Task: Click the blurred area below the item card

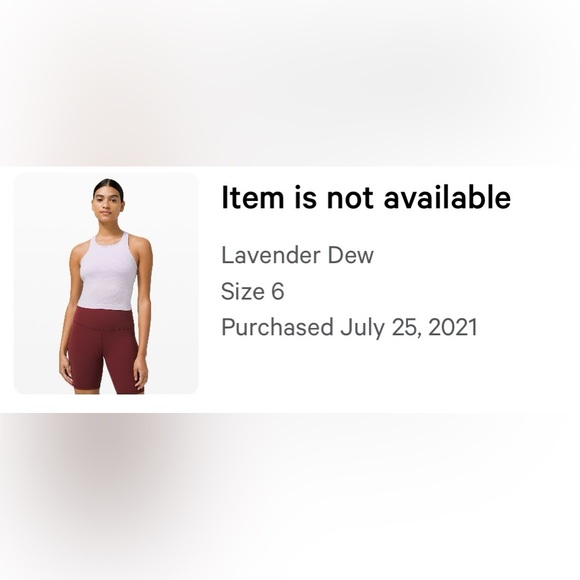Action: point(290,496)
